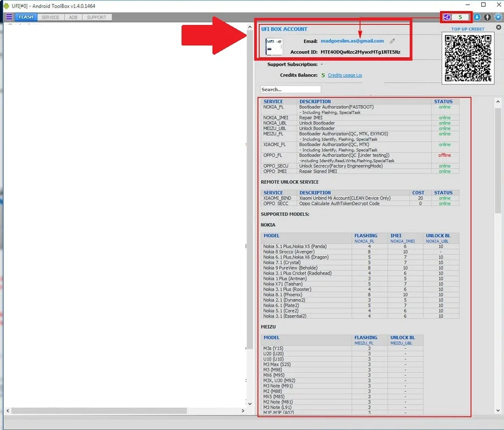The width and height of the screenshot is (504, 430).
Task: Open the ADB tab
Action: (x=73, y=17)
